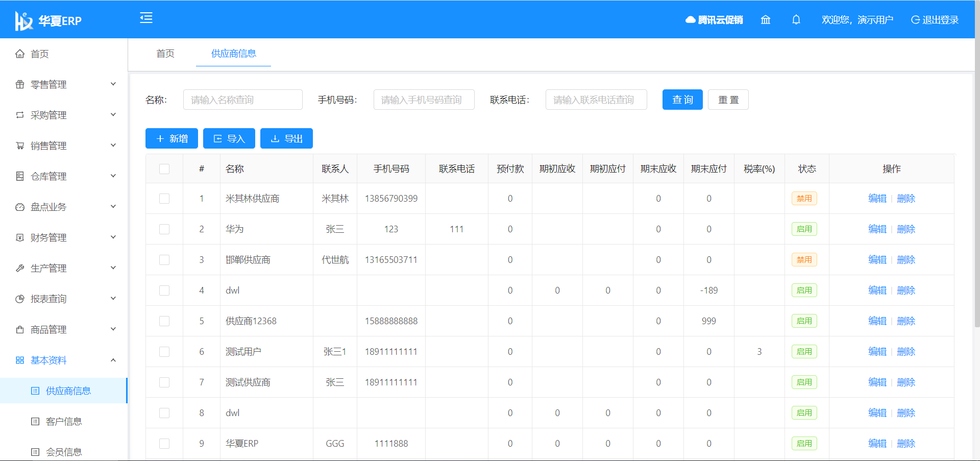Click the notification bell icon
The image size is (980, 461).
pos(796,20)
